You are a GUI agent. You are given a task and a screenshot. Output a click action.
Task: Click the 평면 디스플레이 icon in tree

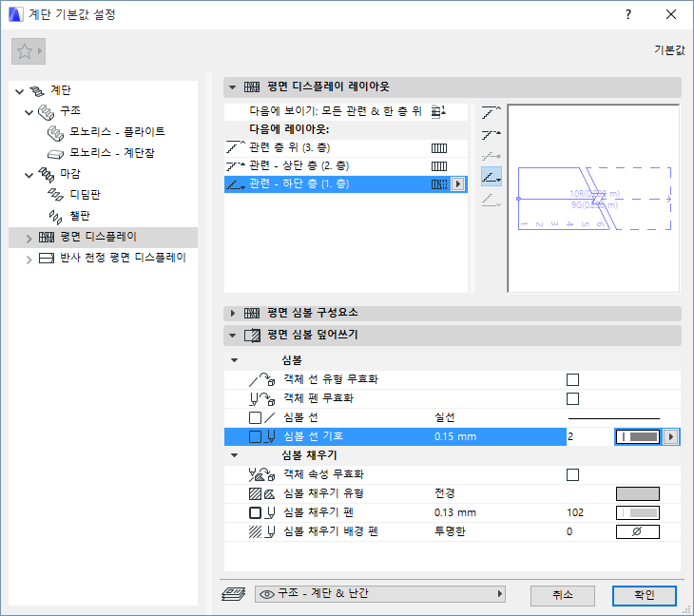click(47, 238)
